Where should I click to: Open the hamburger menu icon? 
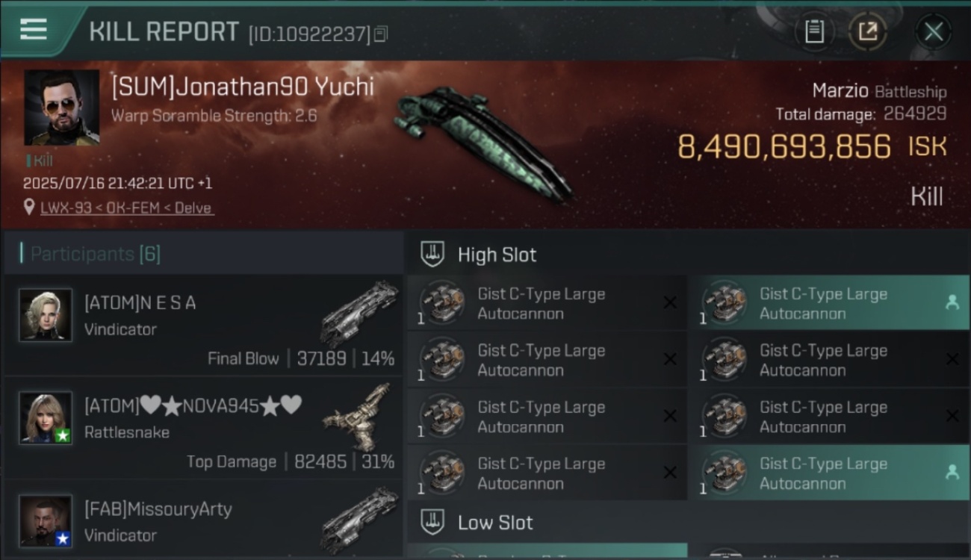coord(33,29)
